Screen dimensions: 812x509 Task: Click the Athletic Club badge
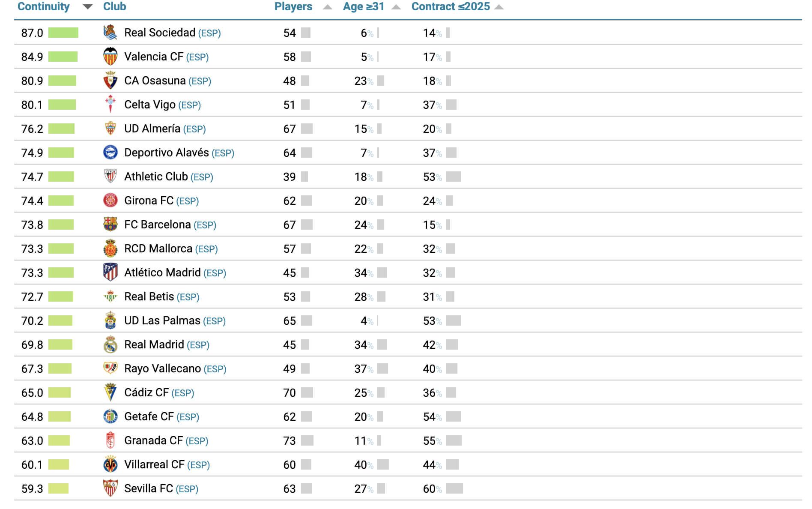(x=110, y=176)
